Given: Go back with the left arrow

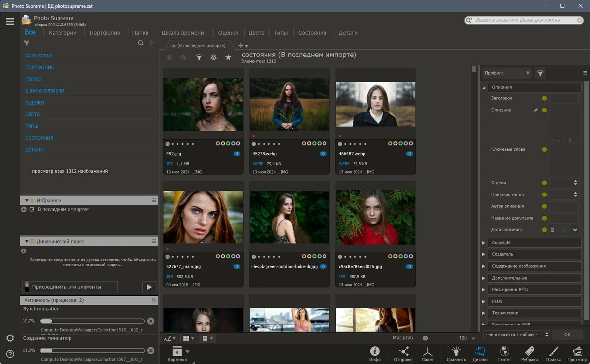Looking at the screenshot, I should coord(170,57).
